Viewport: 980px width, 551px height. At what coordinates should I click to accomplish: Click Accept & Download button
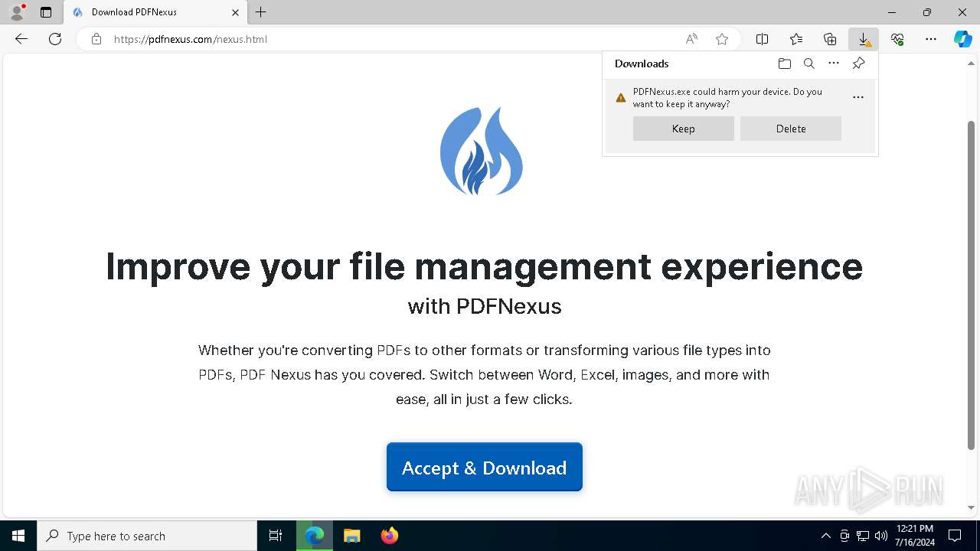tap(485, 468)
